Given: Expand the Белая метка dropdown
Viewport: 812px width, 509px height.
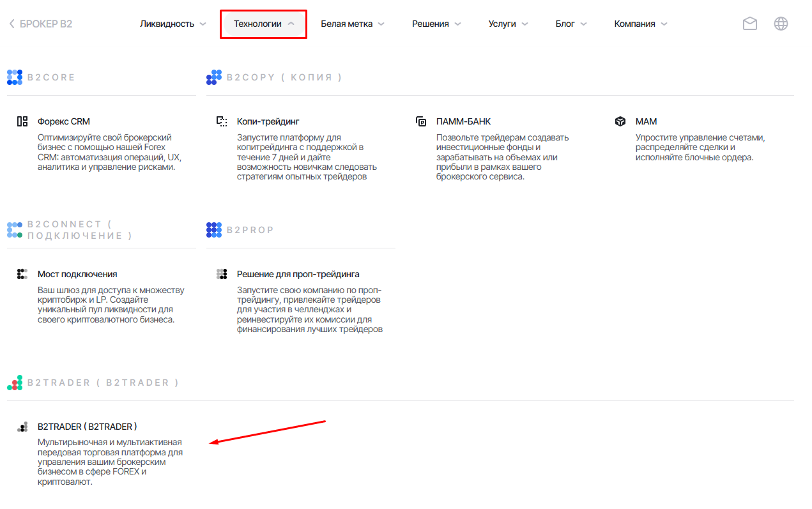Looking at the screenshot, I should [x=352, y=24].
